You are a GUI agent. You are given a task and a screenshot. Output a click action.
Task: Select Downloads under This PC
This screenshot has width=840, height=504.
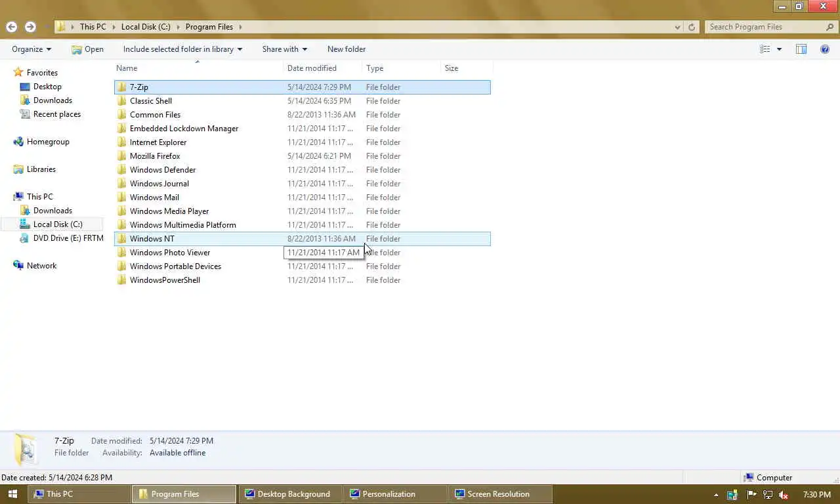(x=52, y=211)
